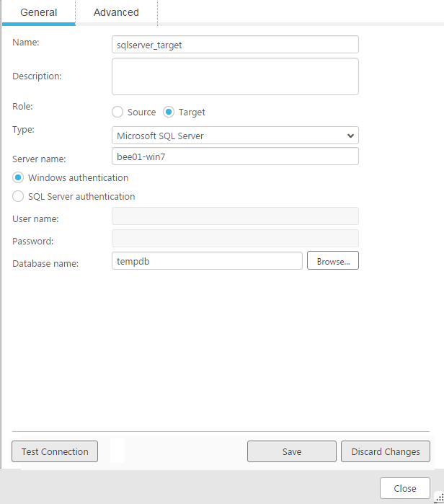Browse for a database name

coord(333,260)
